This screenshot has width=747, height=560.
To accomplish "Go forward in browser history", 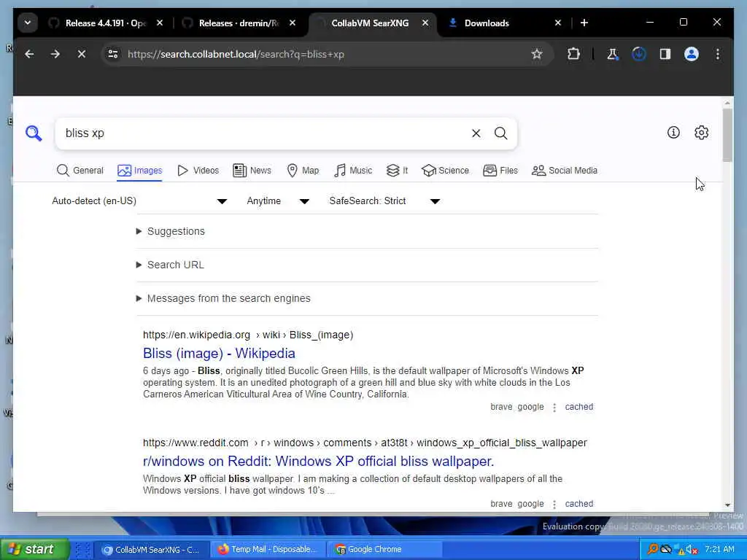I will point(55,54).
